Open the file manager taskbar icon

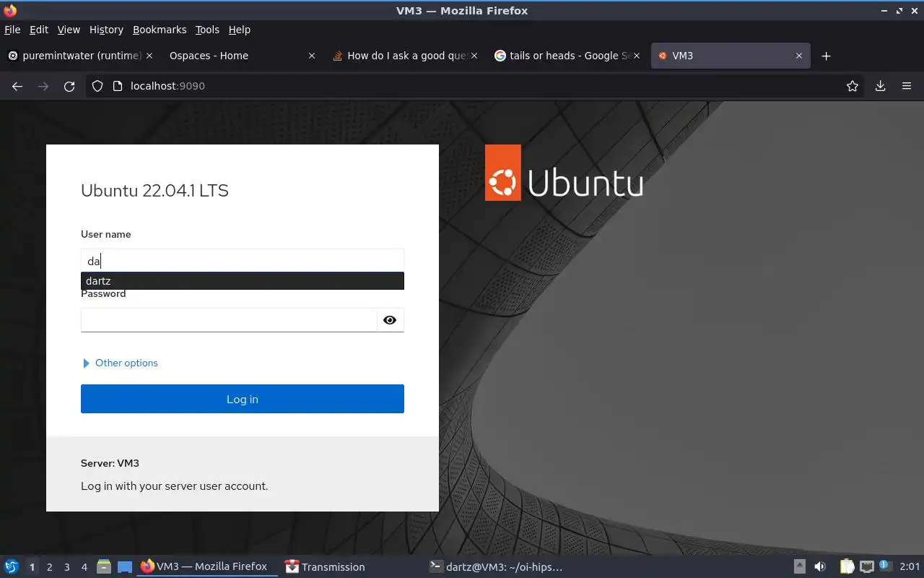click(104, 567)
